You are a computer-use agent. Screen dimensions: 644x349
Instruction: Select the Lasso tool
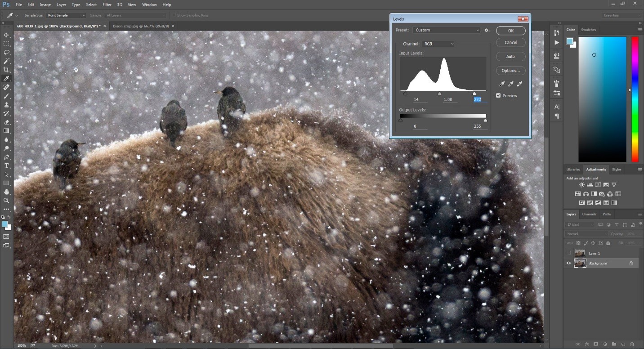(6, 52)
